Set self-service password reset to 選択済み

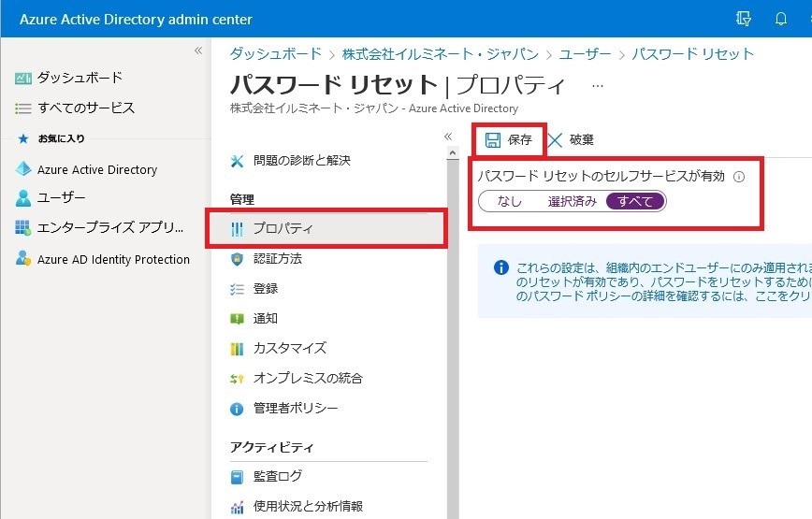click(572, 201)
